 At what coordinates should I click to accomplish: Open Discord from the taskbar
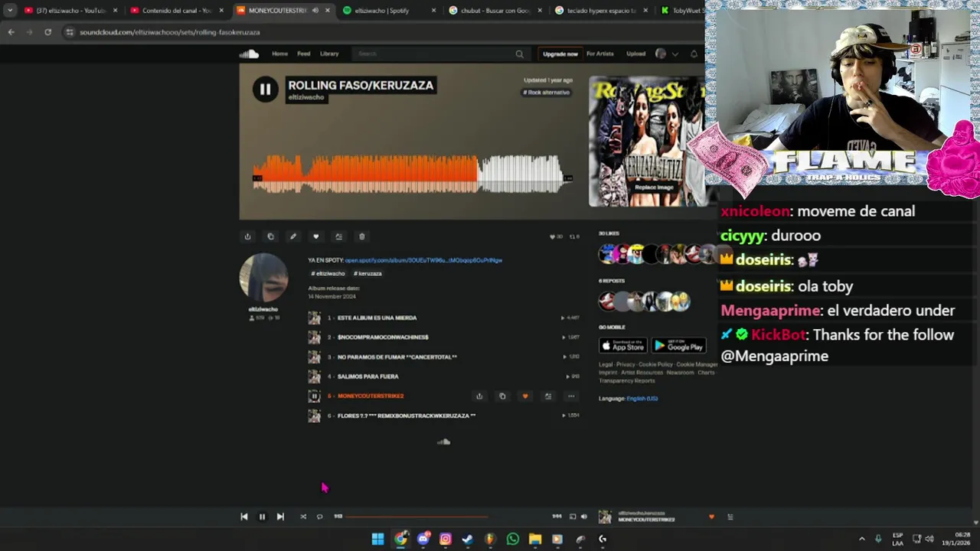[423, 539]
